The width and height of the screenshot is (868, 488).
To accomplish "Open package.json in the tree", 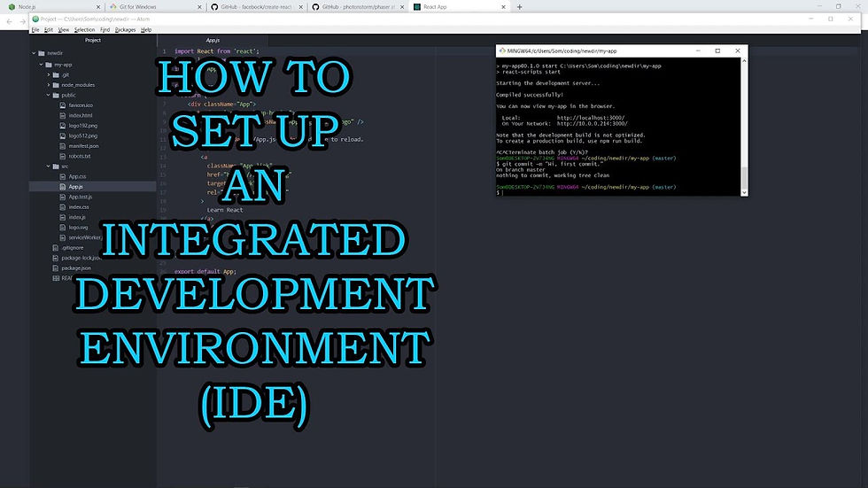I will pyautogui.click(x=76, y=267).
